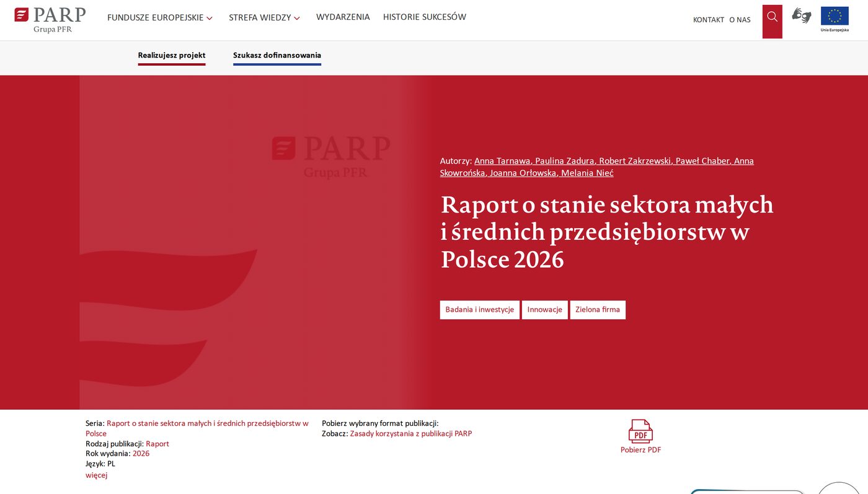Open author Anna Tarnawa link
The image size is (868, 494).
(x=502, y=161)
